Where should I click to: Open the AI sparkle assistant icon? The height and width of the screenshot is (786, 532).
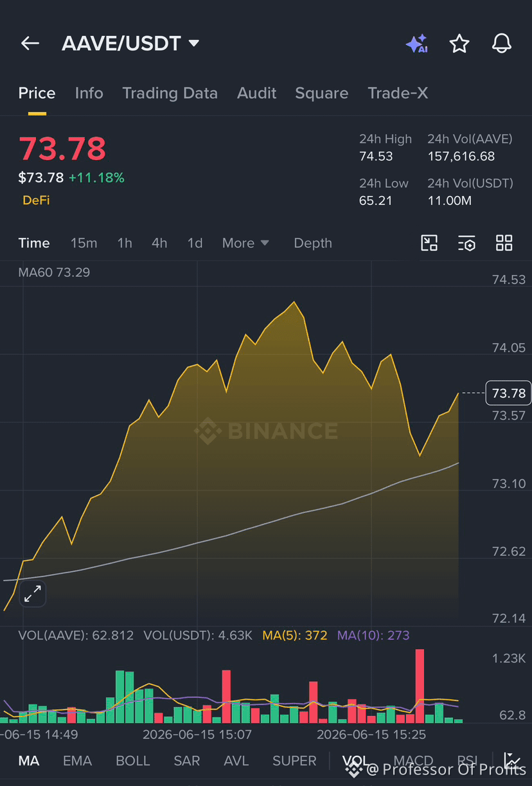click(416, 44)
